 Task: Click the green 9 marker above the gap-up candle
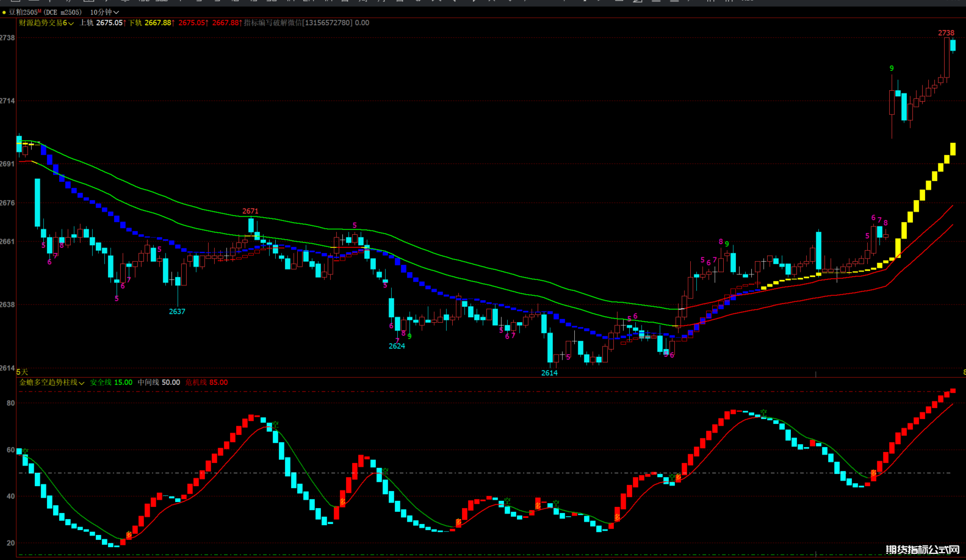892,68
